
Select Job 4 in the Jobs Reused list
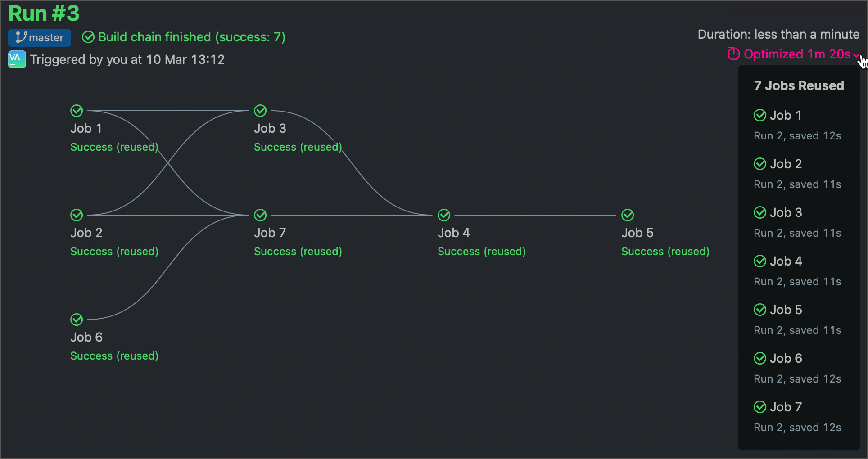coord(786,261)
